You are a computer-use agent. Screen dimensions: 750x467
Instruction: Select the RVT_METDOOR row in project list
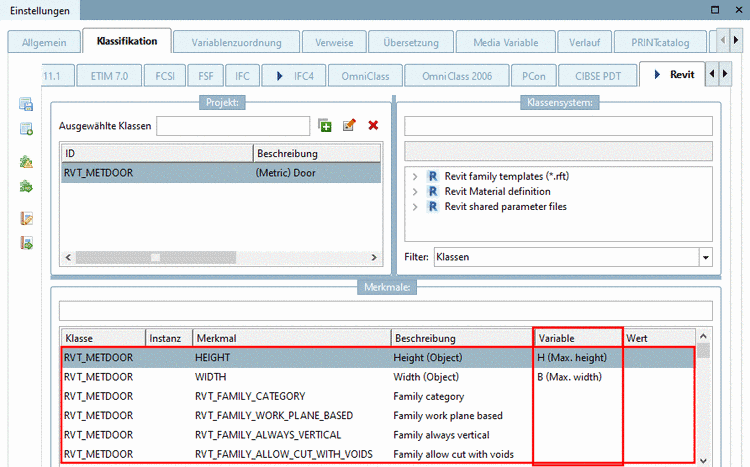221,173
